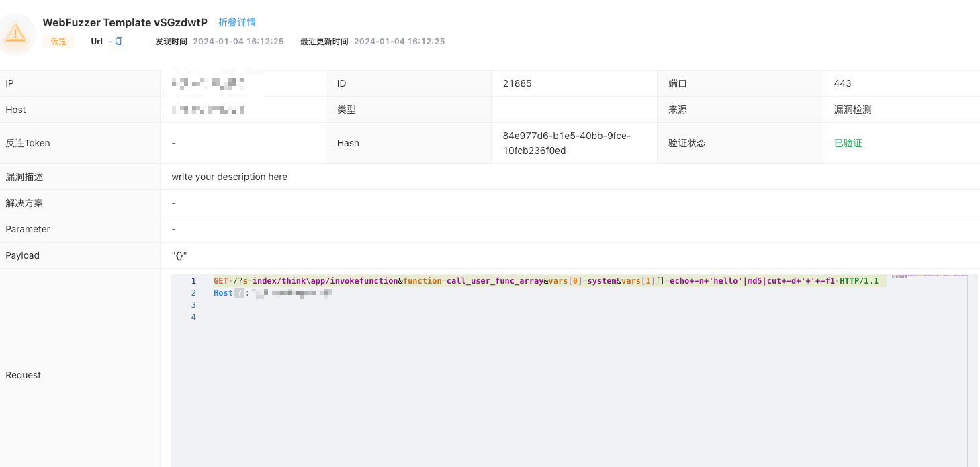Click the Host header line in the editor
Viewport: 980px width, 467px height.
(x=273, y=293)
